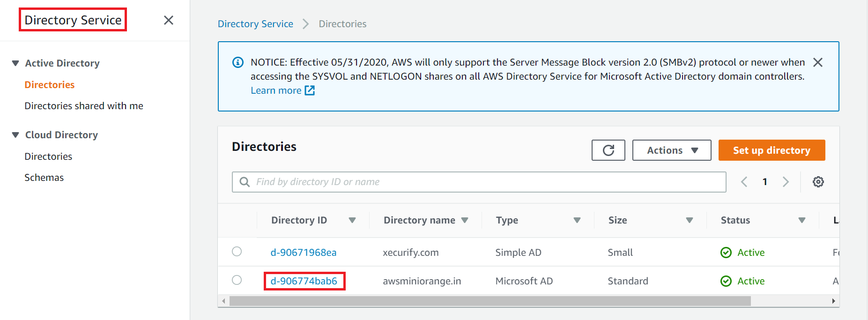868x320 pixels.
Task: Refresh the Directories list
Action: pos(608,150)
